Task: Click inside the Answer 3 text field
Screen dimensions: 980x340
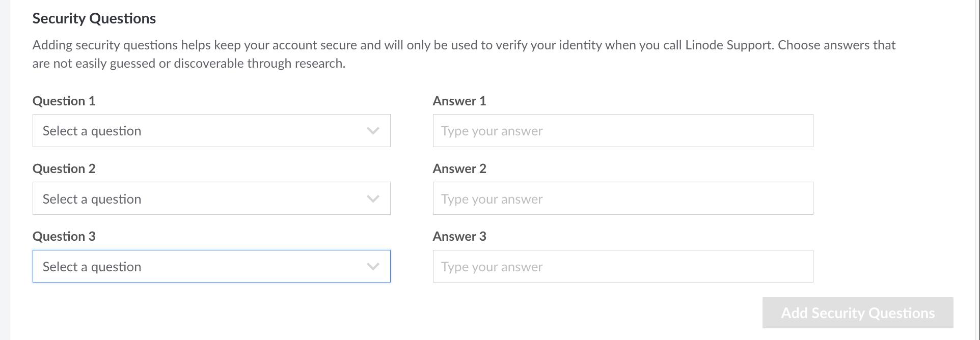Action: point(622,266)
